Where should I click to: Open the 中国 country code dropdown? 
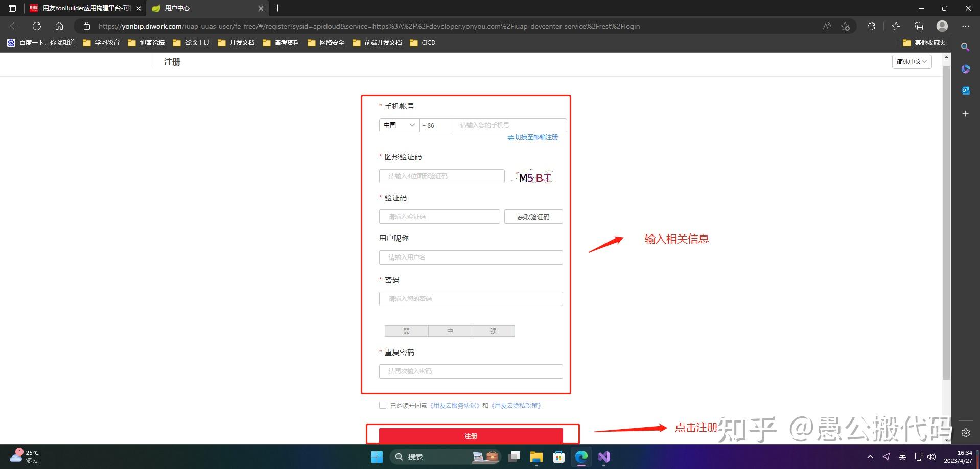pos(399,125)
